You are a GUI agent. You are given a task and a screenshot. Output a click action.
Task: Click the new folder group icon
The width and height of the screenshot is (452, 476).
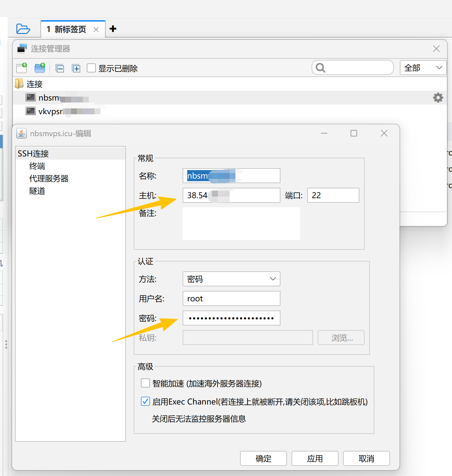pos(40,68)
